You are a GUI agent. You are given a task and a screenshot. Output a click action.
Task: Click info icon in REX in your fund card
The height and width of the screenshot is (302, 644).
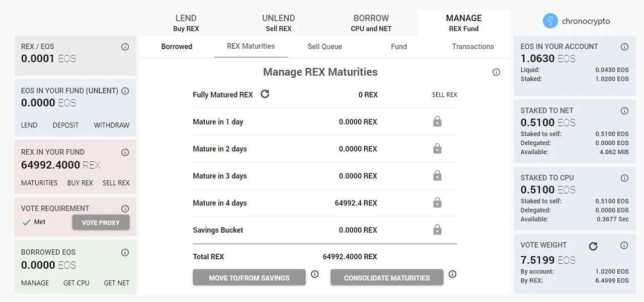125,152
